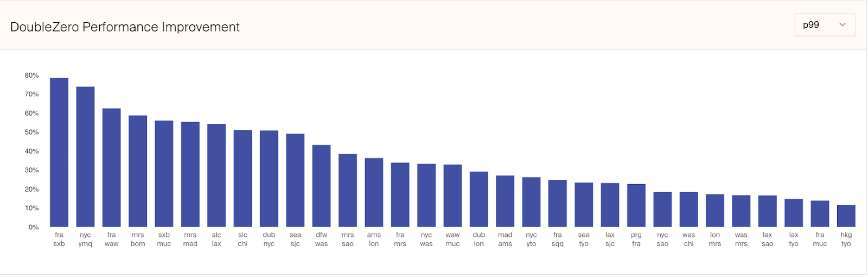The image size is (868, 277).
Task: Select the ams lon bar
Action: click(x=374, y=192)
